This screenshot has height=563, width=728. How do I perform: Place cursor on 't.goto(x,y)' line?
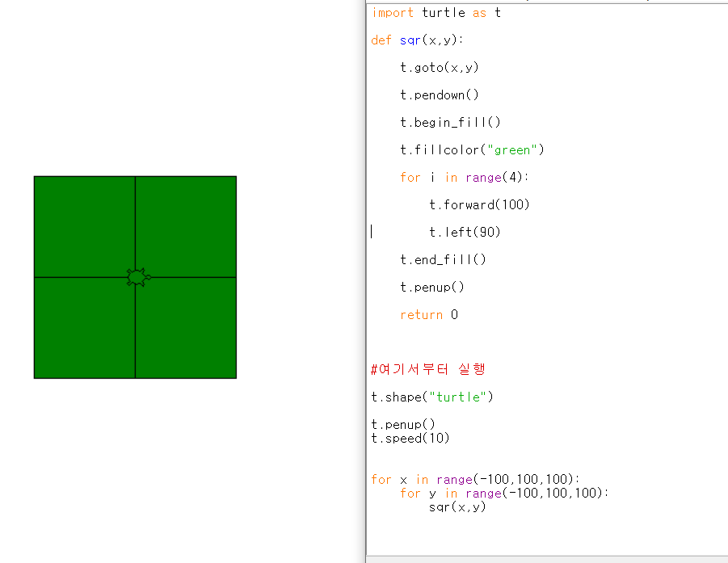click(440, 68)
